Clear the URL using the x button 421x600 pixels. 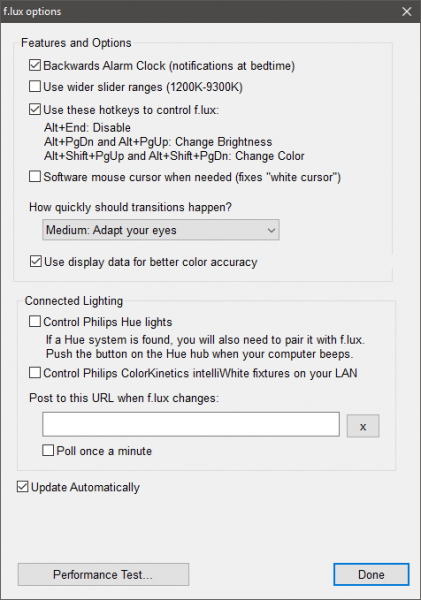click(x=363, y=426)
